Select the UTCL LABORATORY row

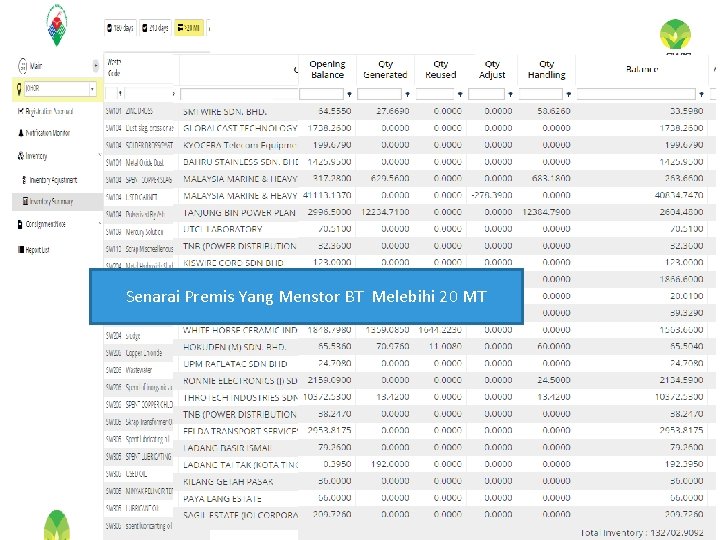pyautogui.click(x=410, y=229)
